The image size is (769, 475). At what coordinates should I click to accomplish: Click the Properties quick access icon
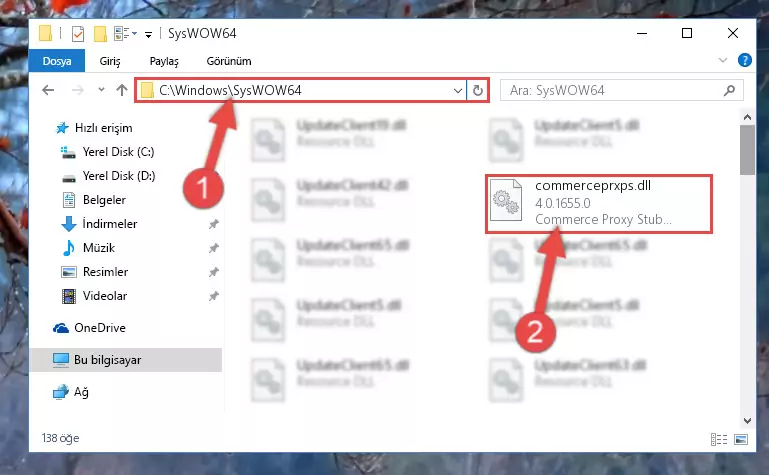[x=77, y=34]
